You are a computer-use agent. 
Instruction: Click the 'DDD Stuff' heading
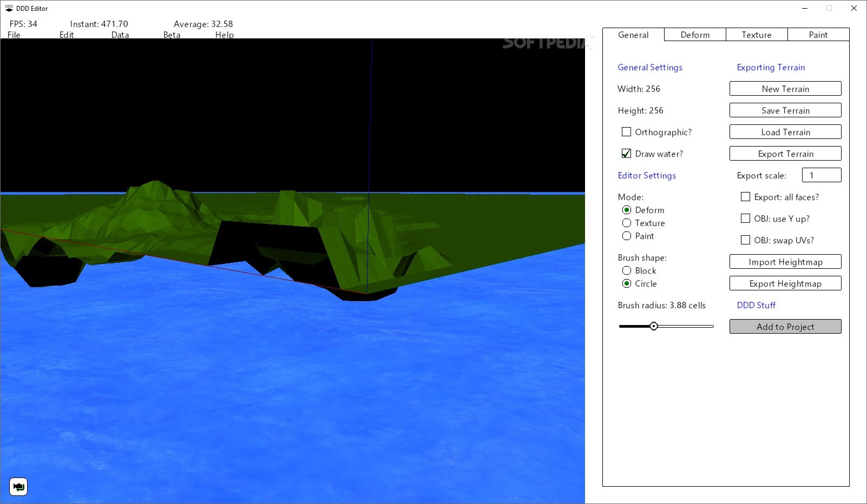(x=756, y=305)
